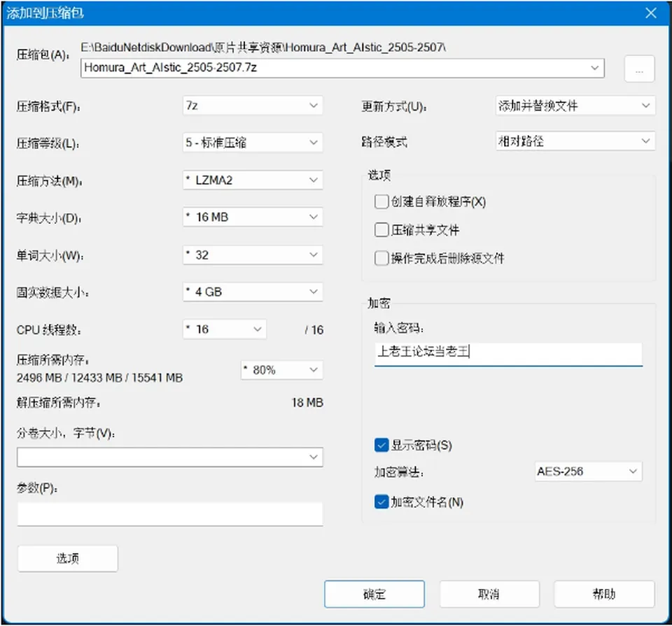Click the archive path text starting with E:\BaiduNetdiskDownload
The height and width of the screenshot is (626, 672).
(x=263, y=47)
